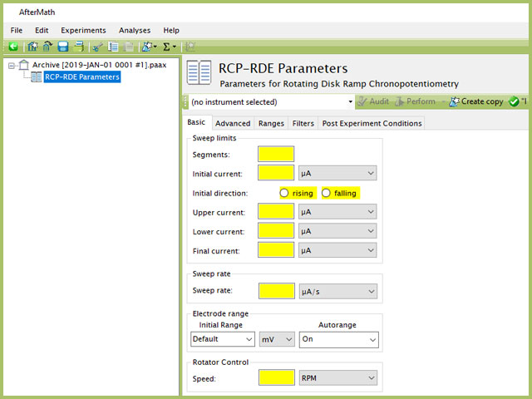The image size is (532, 399).
Task: Click the Audit checkmark icon
Action: 362,101
